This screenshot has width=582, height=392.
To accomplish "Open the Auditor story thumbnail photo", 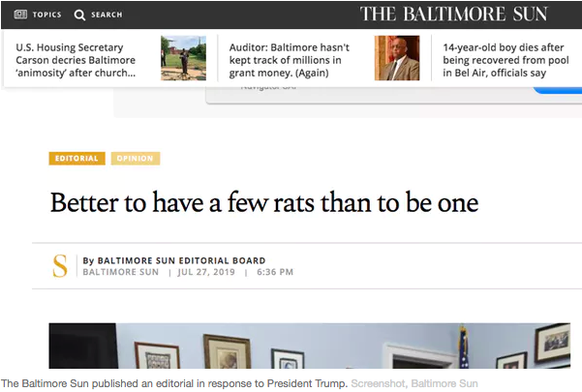I will (397, 58).
